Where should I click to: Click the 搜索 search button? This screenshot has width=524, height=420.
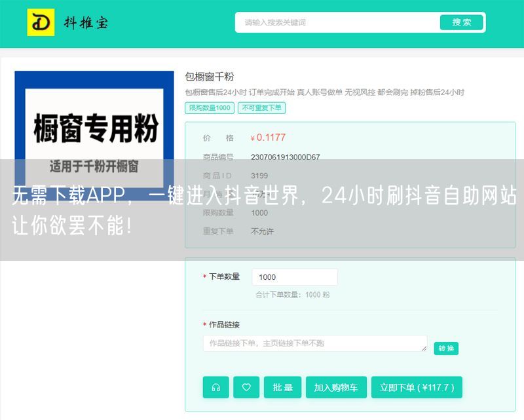pos(462,22)
